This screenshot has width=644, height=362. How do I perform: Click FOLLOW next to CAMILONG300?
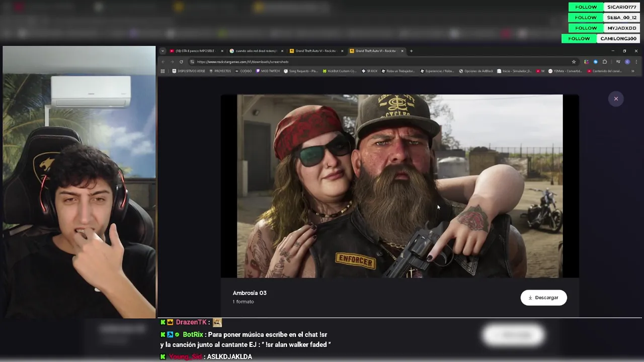click(x=579, y=39)
